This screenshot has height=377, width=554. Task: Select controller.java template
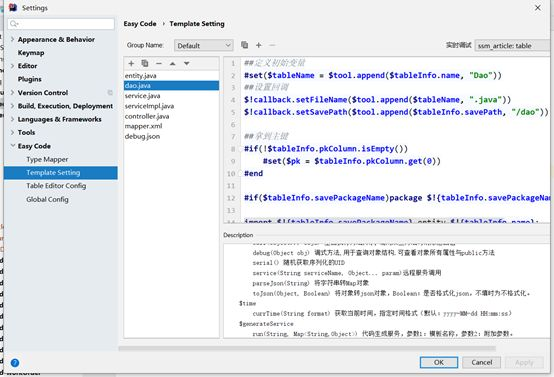pos(171,116)
